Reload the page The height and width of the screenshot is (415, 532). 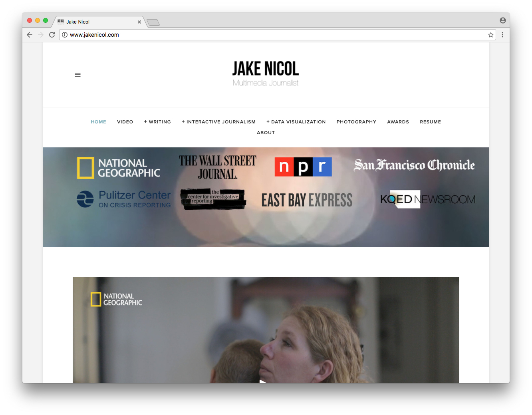[x=52, y=35]
